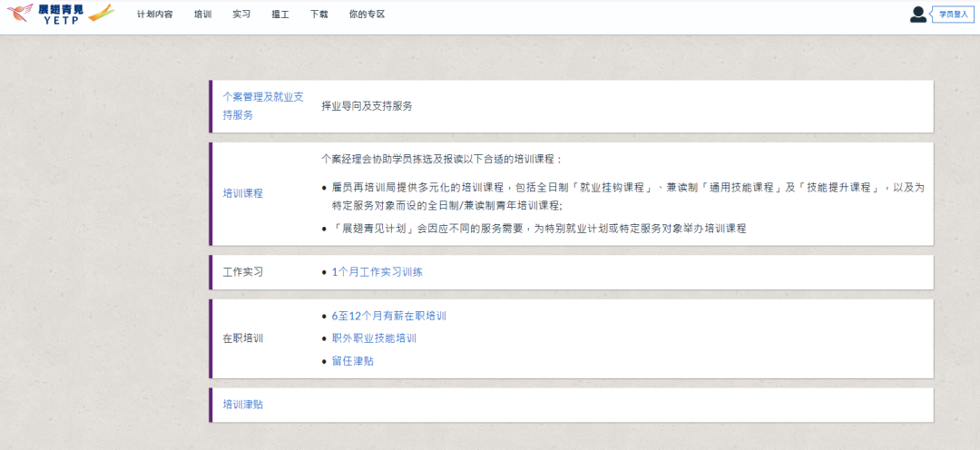Open the 6至12个月有薪在职培训 link
The image size is (980, 450).
(389, 317)
